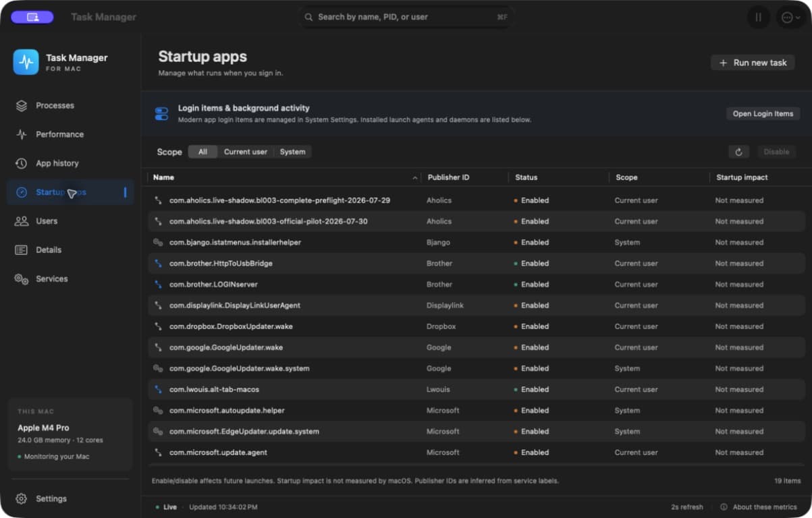Click the Live status indicator
Screen dimensions: 812x518
tap(166, 507)
